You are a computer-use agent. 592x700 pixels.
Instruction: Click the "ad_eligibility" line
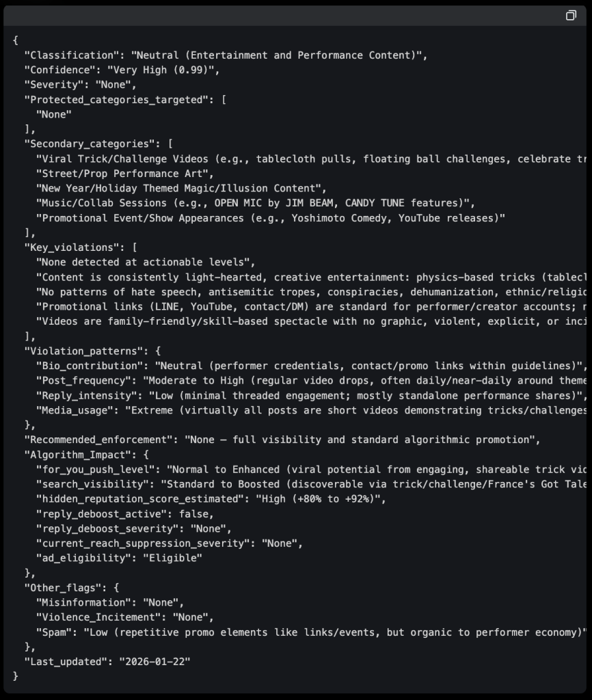[x=119, y=558]
